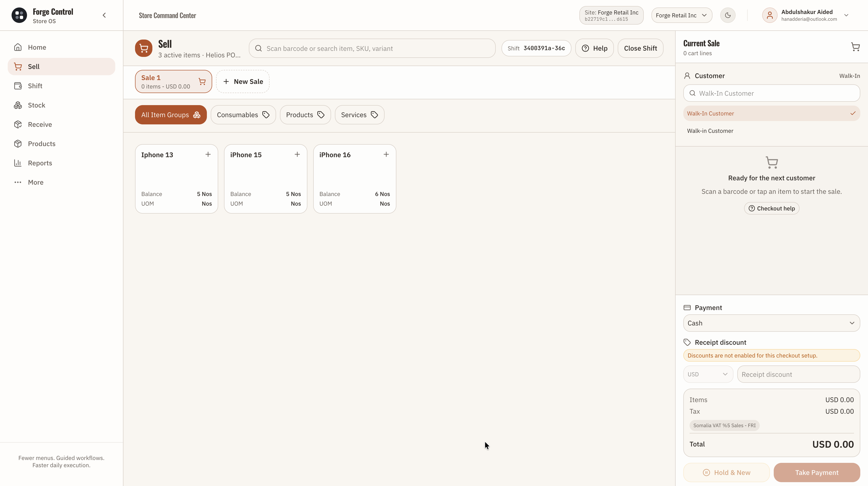The image size is (868, 486).
Task: Open Checkout help
Action: 772,209
